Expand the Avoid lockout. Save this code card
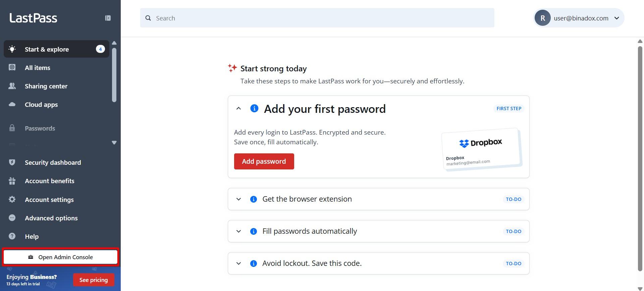Viewport: 644px width, 291px height. pos(238,263)
